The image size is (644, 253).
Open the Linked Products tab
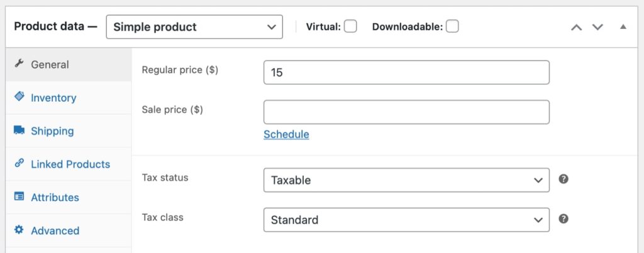click(x=70, y=164)
